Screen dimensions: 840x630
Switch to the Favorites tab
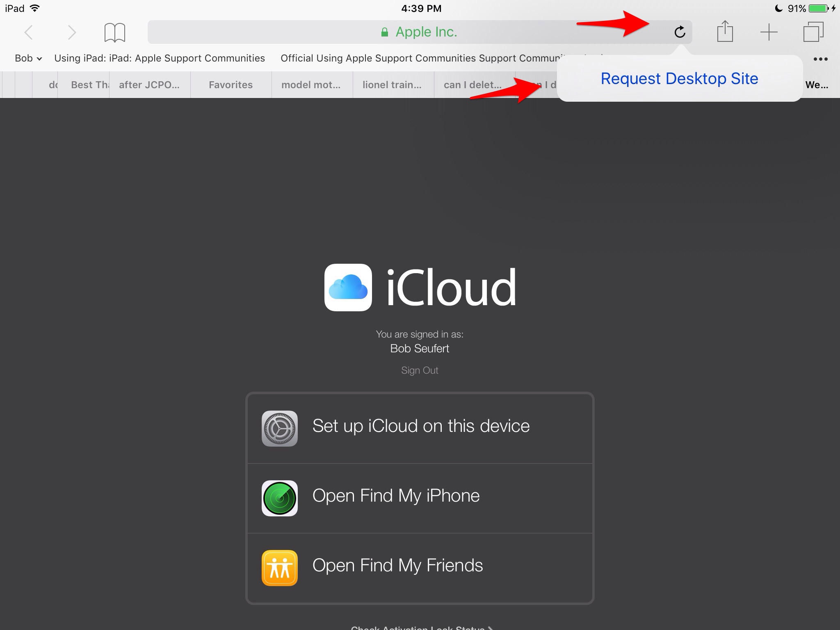[x=231, y=85]
